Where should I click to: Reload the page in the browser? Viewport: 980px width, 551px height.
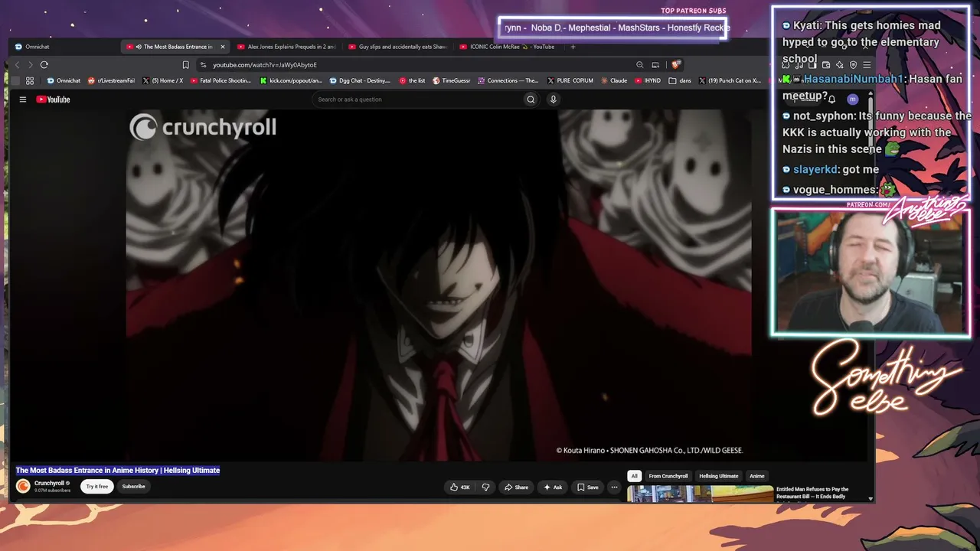tap(44, 65)
